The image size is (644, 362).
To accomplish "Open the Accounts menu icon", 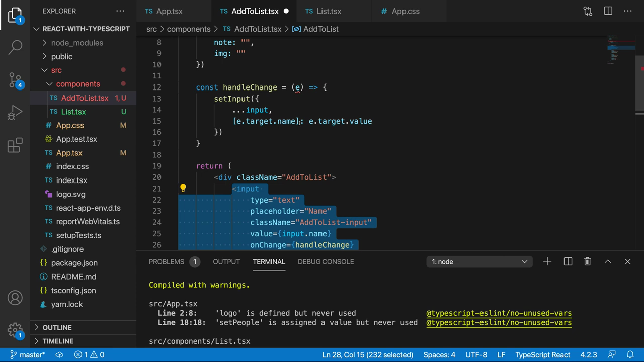I will point(15,298).
